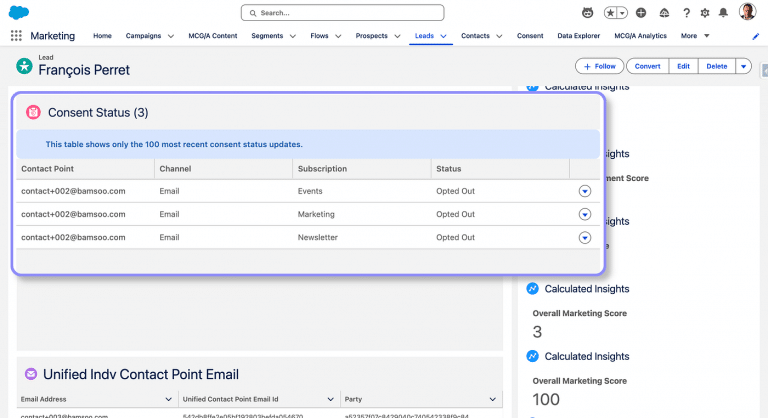Image resolution: width=768 pixels, height=418 pixels.
Task: Open the Party column menu chevron
Action: click(x=493, y=399)
